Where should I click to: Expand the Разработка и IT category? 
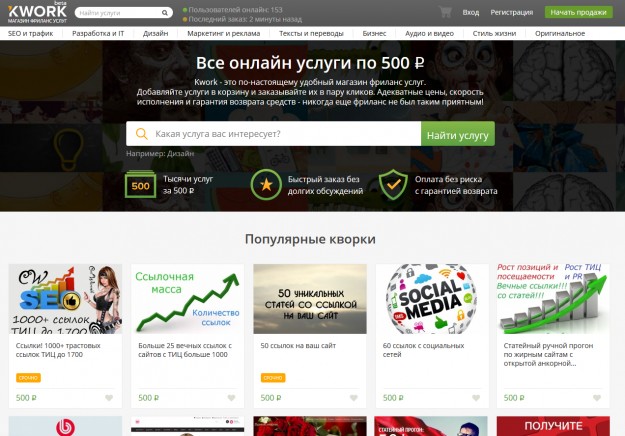[98, 33]
